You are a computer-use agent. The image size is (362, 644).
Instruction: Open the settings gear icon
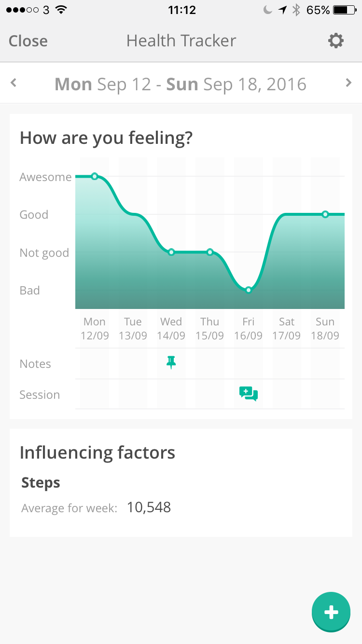(x=335, y=41)
